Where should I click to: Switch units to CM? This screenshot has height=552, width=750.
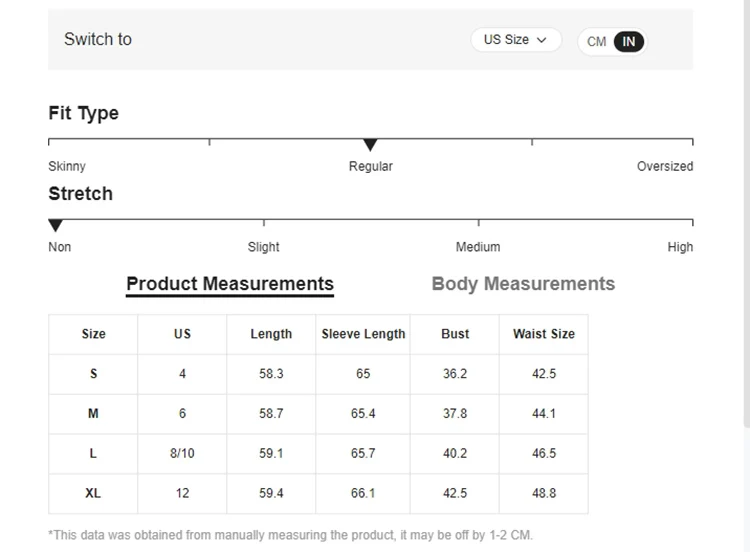[597, 42]
